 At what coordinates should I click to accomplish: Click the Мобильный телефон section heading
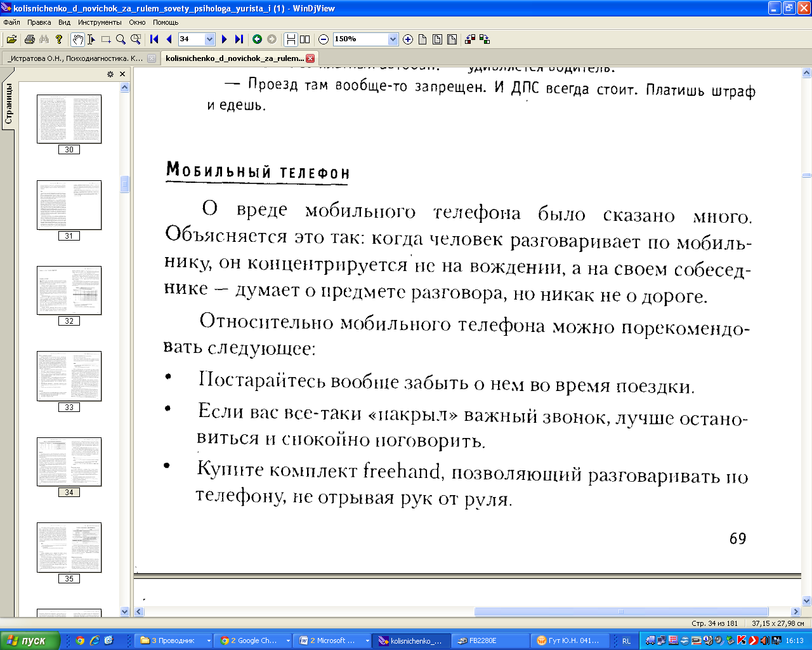258,171
